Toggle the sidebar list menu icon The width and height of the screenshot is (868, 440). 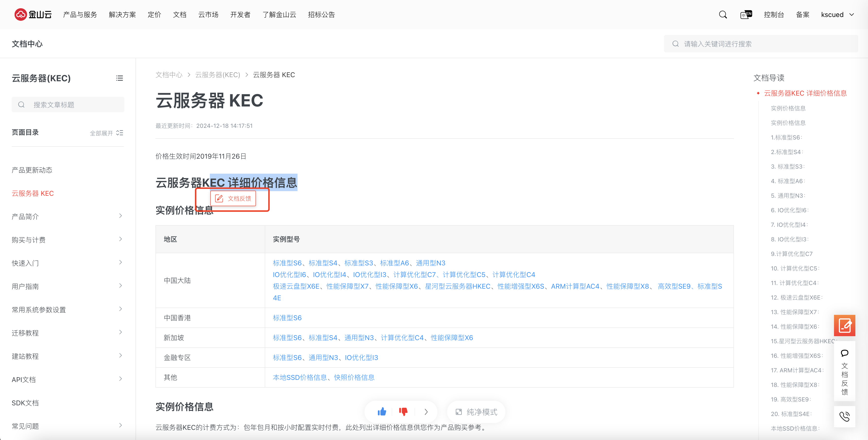point(119,78)
